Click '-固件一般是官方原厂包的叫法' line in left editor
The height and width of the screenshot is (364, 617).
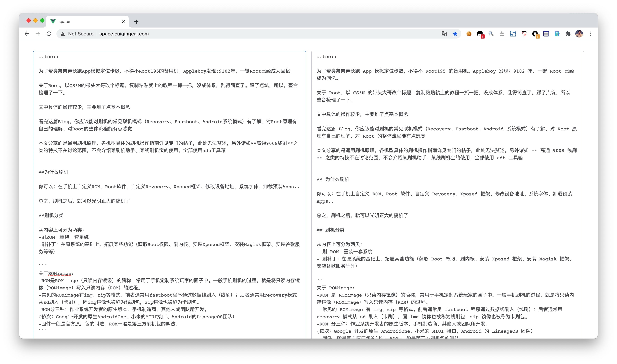click(x=109, y=324)
